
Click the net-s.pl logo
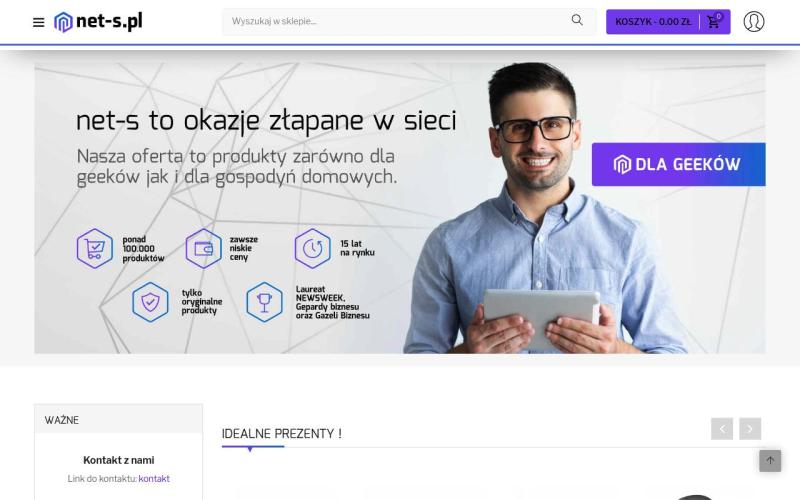tap(98, 22)
